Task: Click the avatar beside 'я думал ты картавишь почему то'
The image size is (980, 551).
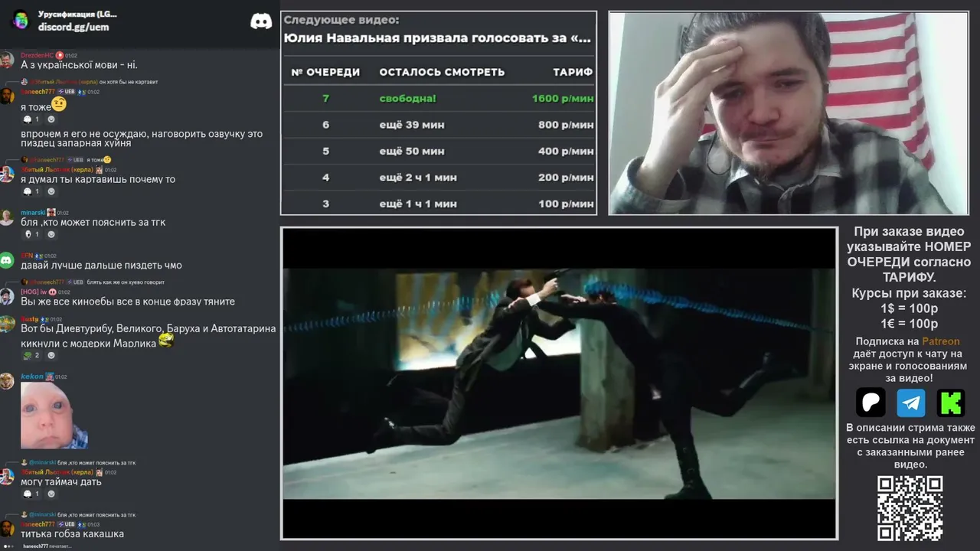Action: click(7, 174)
